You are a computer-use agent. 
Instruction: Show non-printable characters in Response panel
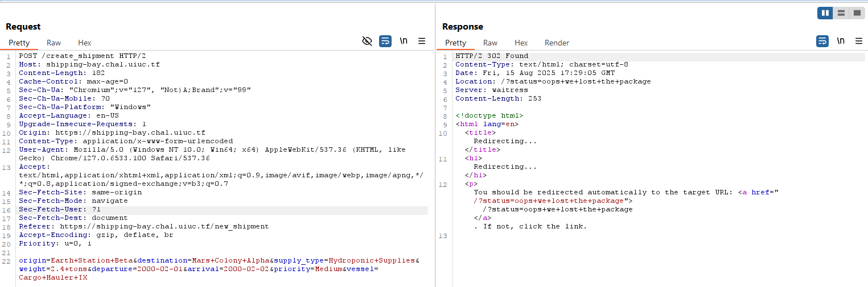(x=841, y=41)
